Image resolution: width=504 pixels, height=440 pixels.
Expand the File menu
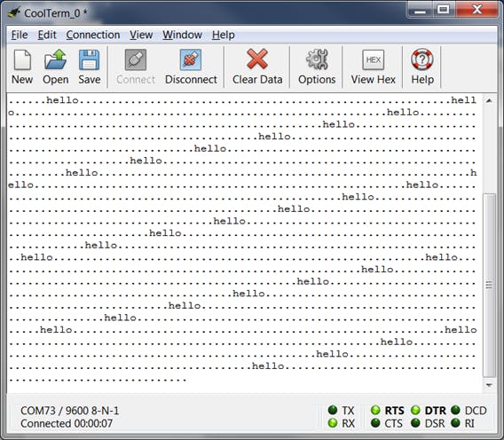pyautogui.click(x=20, y=35)
